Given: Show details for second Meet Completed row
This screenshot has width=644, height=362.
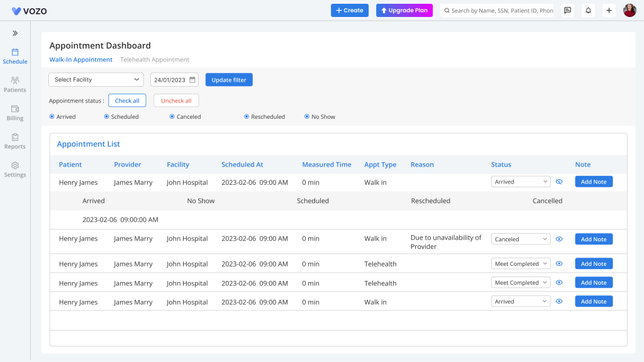Looking at the screenshot, I should 559,283.
